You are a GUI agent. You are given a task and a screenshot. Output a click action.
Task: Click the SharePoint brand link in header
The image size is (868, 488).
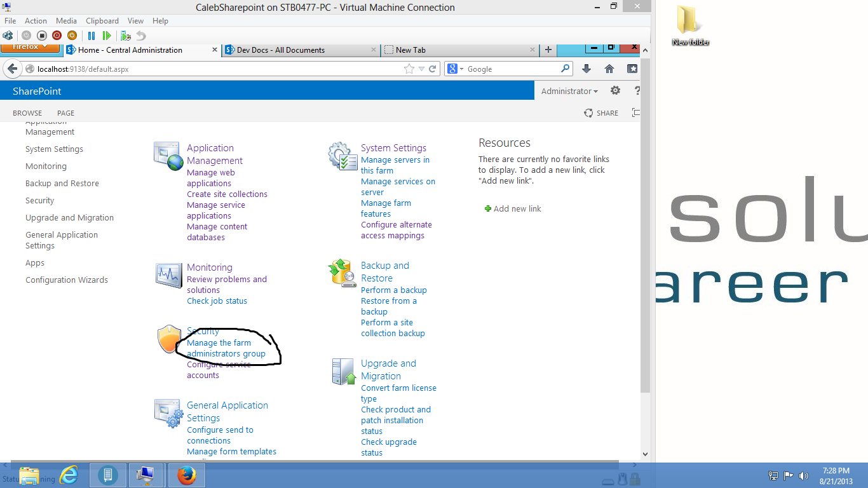37,91
